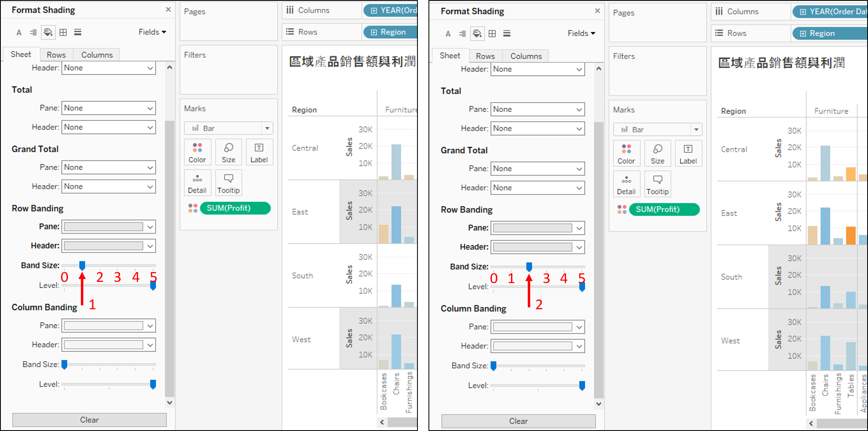Expand Bar mark type dropdown in right screenshot

coord(696,130)
